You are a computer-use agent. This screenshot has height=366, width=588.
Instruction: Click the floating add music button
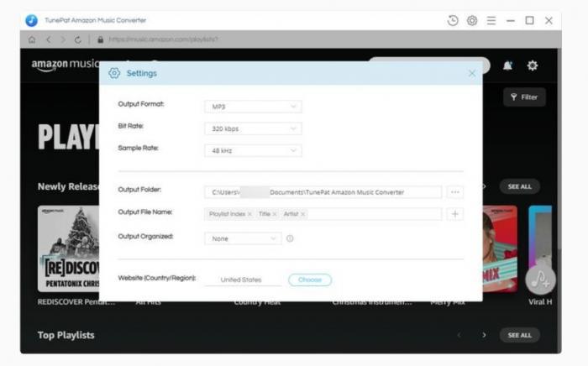540,279
